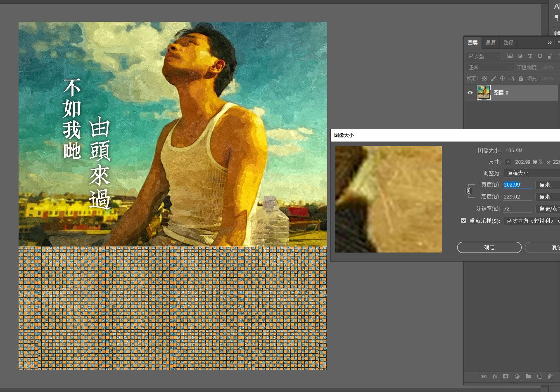Collapse panel with double-arrow icon
560x392 pixels.
tap(550, 43)
